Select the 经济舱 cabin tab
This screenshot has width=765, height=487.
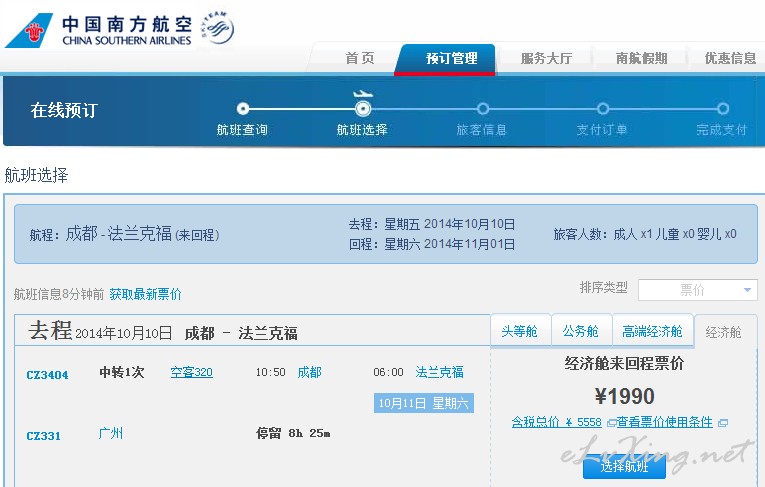[724, 332]
